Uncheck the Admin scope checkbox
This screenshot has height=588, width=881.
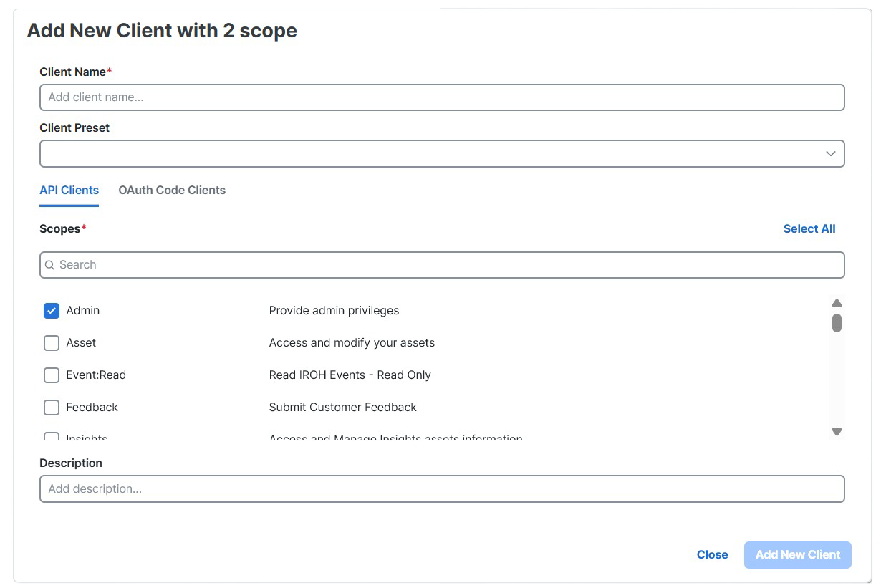[51, 310]
